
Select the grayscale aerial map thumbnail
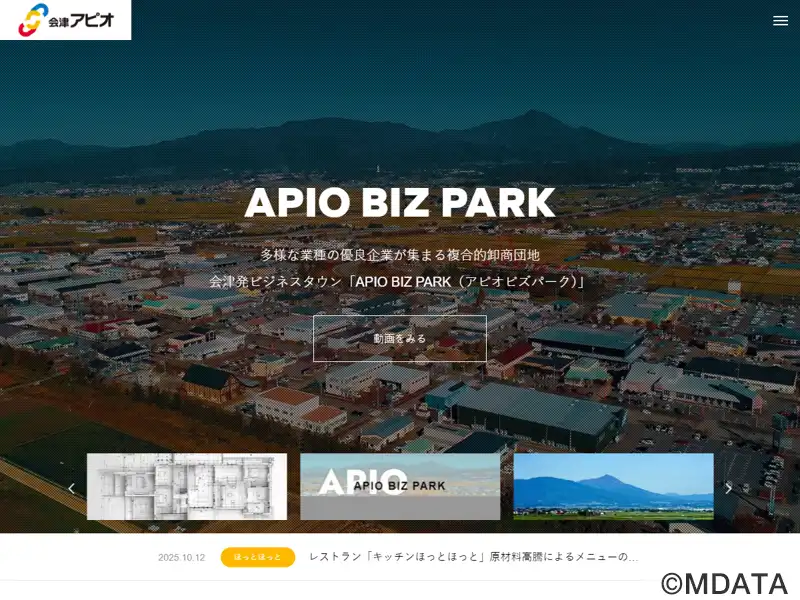click(187, 487)
